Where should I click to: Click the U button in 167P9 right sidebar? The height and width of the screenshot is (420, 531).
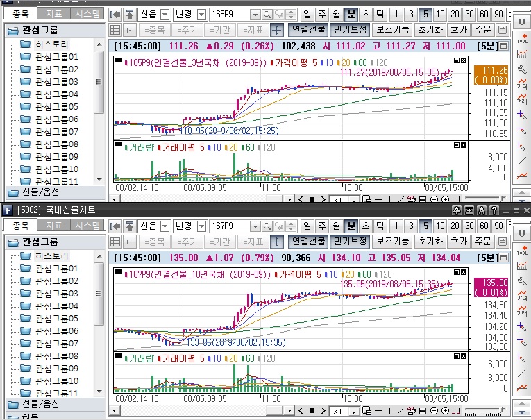pos(522,234)
